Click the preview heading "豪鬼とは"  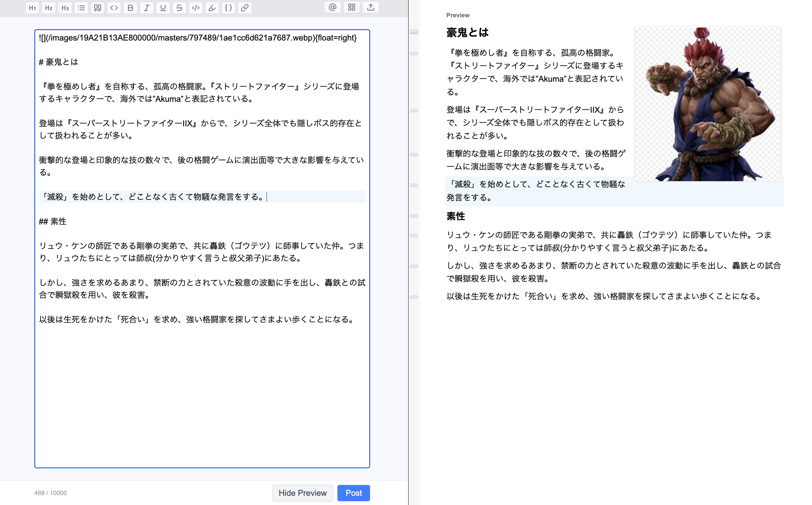(x=468, y=33)
